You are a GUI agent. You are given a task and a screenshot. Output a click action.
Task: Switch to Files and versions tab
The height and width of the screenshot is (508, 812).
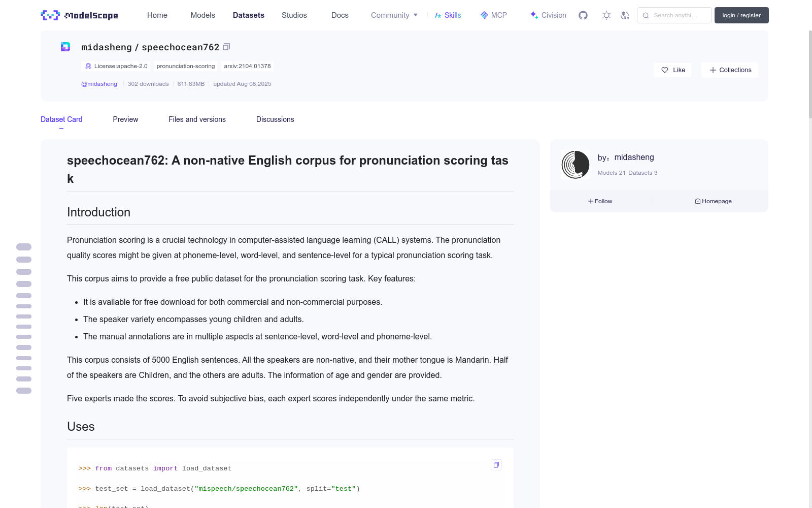coord(197,119)
